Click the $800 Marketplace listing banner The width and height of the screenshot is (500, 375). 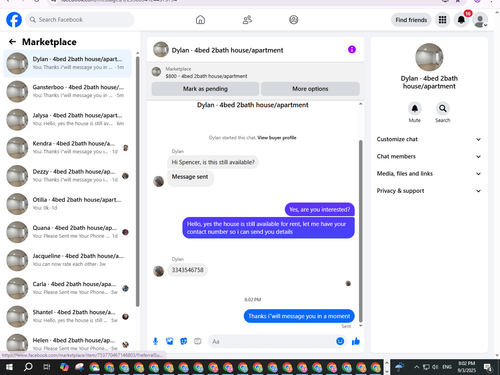[255, 72]
